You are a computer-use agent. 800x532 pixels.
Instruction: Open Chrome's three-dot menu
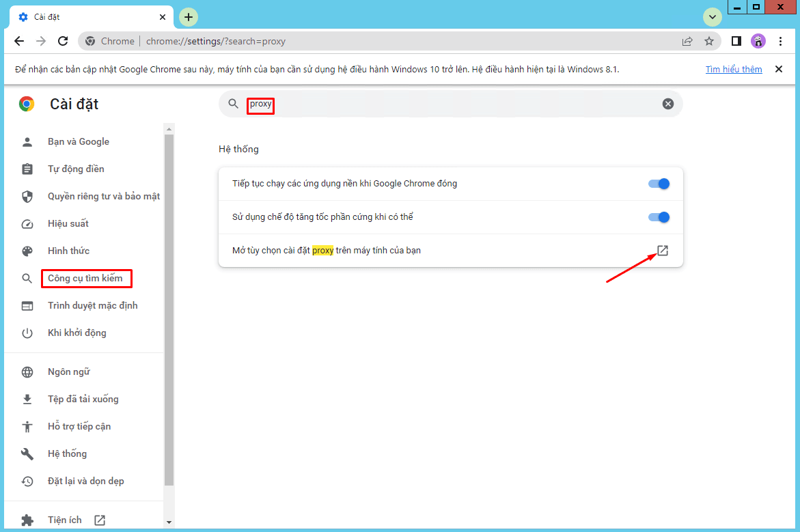tap(780, 41)
